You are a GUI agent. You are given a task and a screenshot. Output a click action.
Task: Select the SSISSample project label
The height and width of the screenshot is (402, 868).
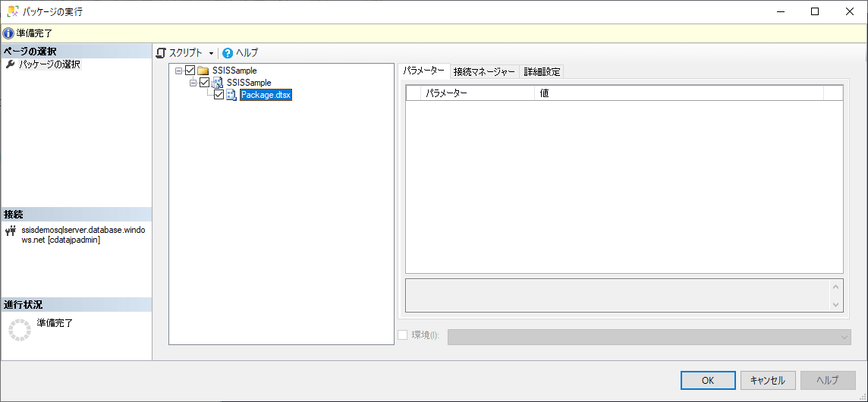pos(249,83)
